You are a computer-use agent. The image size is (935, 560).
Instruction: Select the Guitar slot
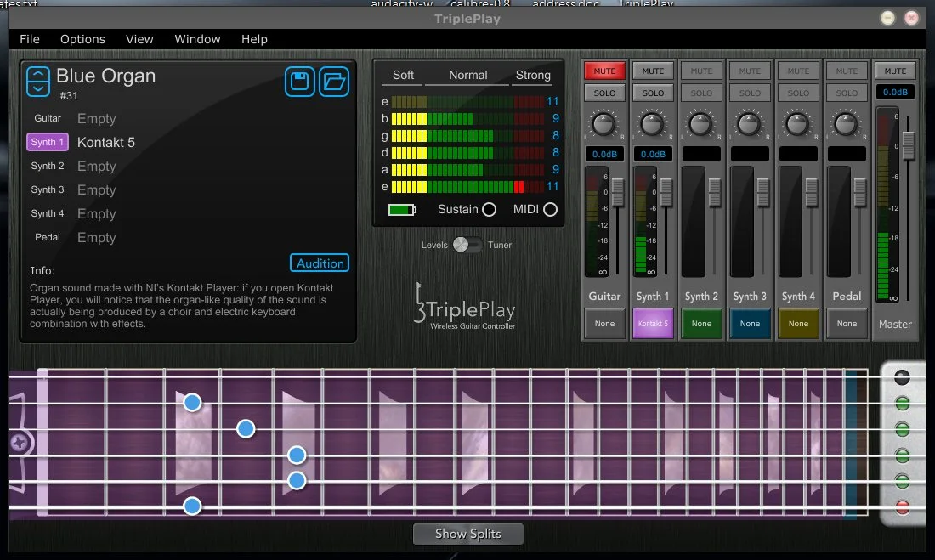click(x=47, y=118)
